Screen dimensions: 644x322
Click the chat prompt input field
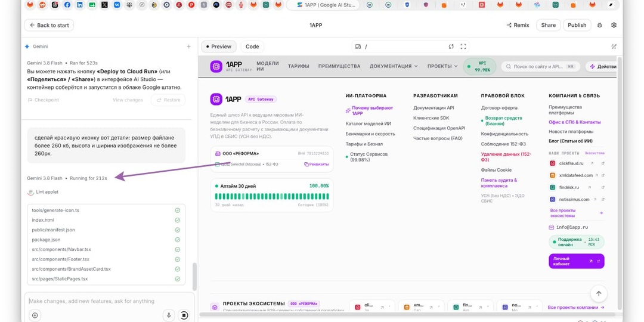[x=109, y=301]
